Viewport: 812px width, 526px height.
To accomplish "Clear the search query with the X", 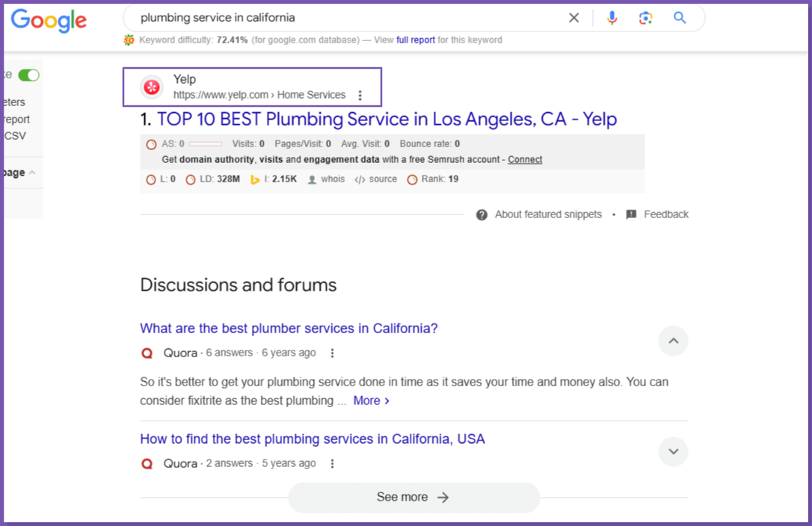I will coord(573,17).
